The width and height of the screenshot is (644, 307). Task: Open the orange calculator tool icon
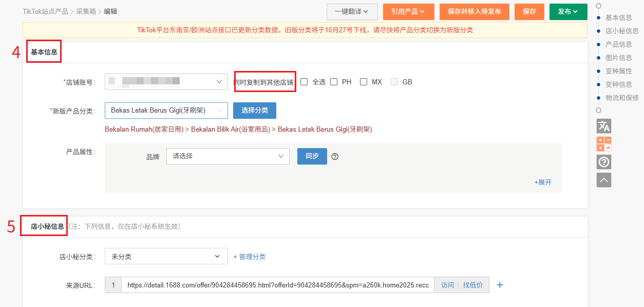coord(604,144)
